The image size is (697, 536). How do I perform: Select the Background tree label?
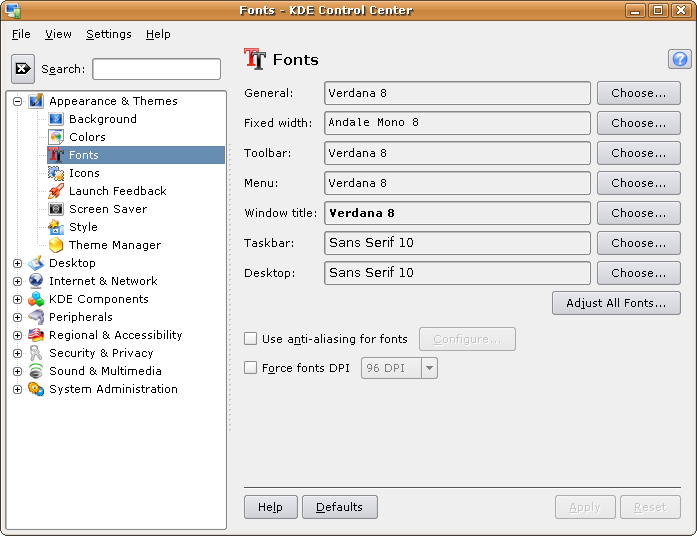(x=103, y=119)
